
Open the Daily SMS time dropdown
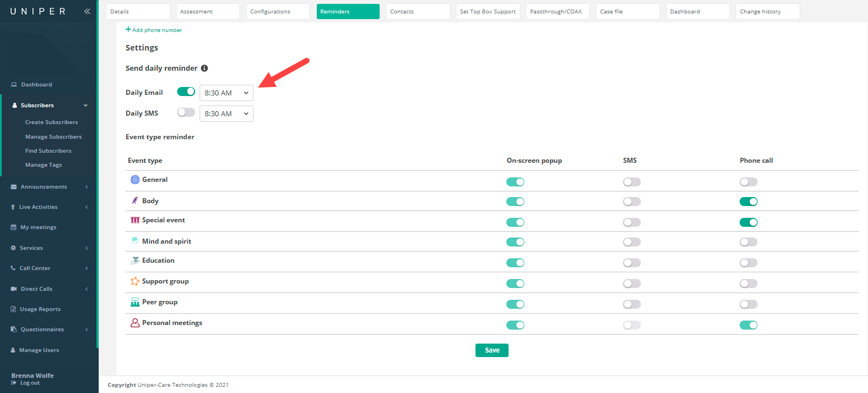227,114
